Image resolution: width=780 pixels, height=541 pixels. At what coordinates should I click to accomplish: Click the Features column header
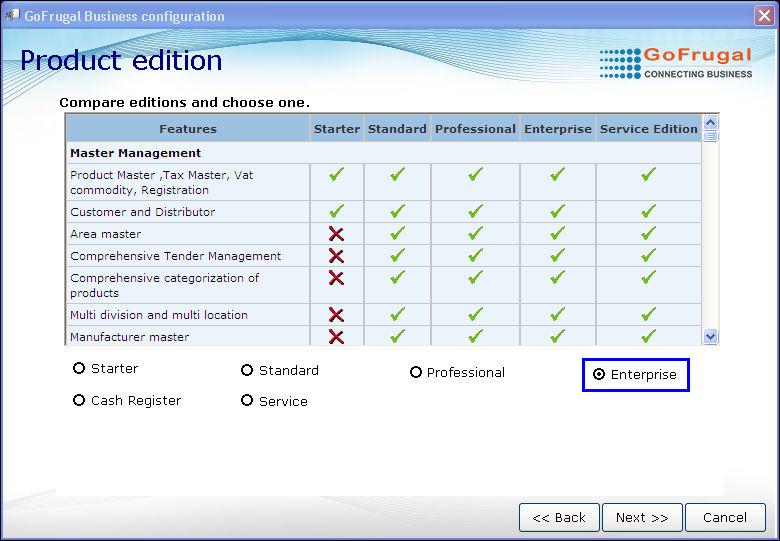tap(188, 129)
